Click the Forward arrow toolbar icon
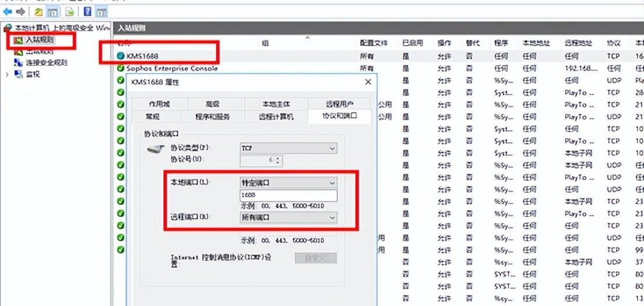The width and height of the screenshot is (644, 306). click(20, 12)
